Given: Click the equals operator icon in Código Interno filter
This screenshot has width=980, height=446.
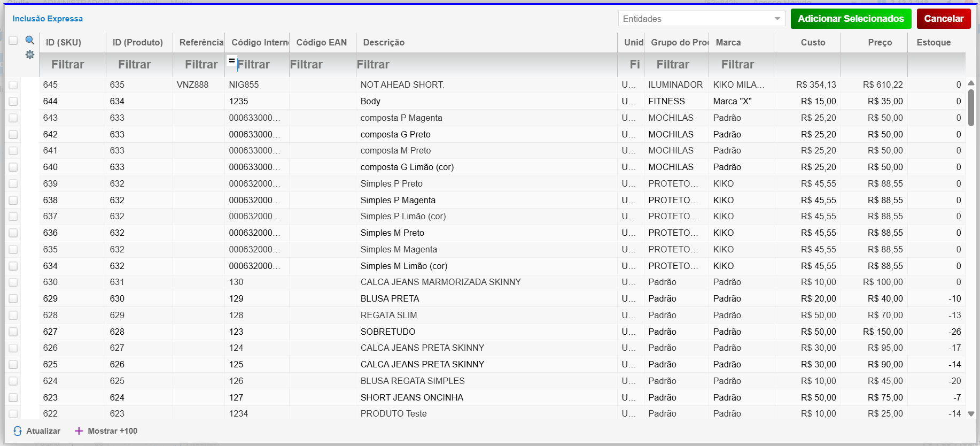Looking at the screenshot, I should [x=232, y=60].
